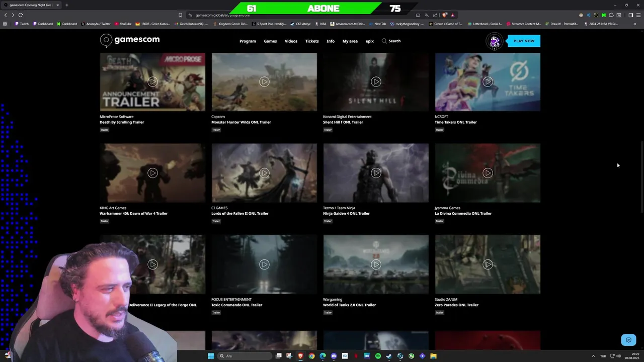Image resolution: width=644 pixels, height=362 pixels.
Task: Open the Games menu
Action: (x=270, y=41)
